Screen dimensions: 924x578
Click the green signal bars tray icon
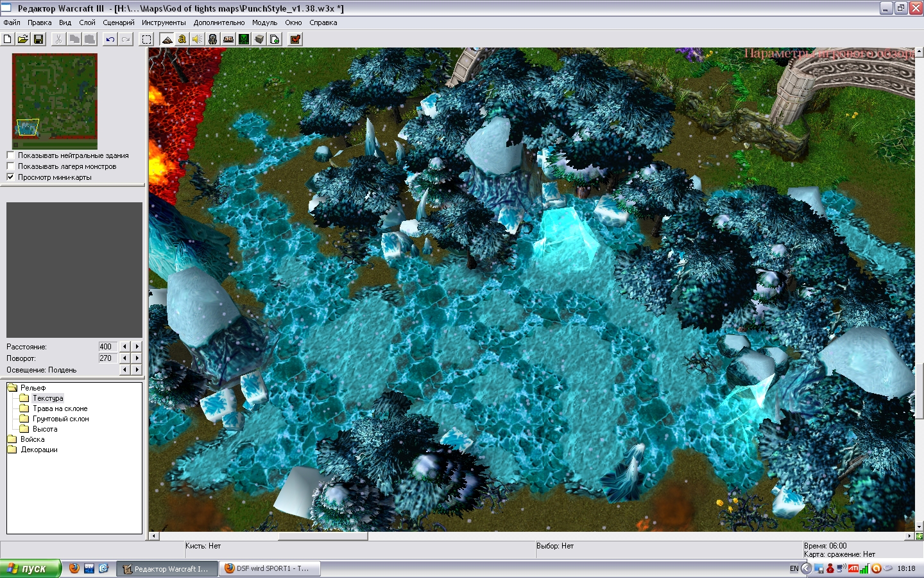pos(864,568)
